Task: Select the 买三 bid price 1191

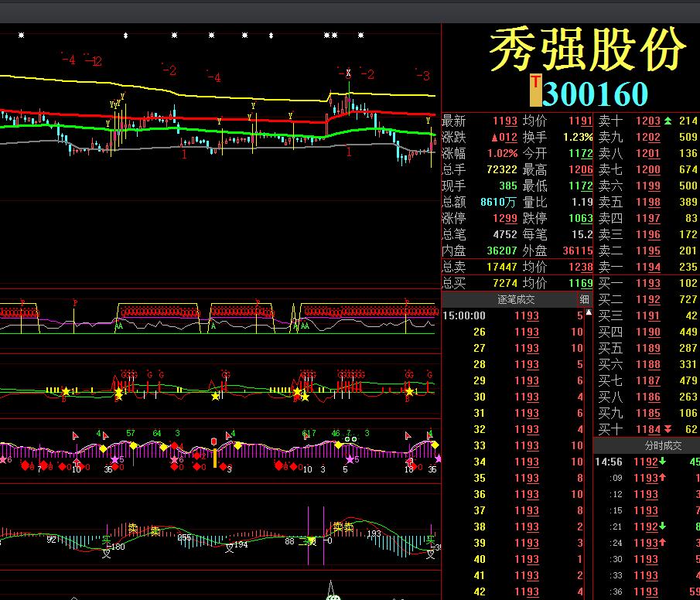Action: [x=647, y=315]
